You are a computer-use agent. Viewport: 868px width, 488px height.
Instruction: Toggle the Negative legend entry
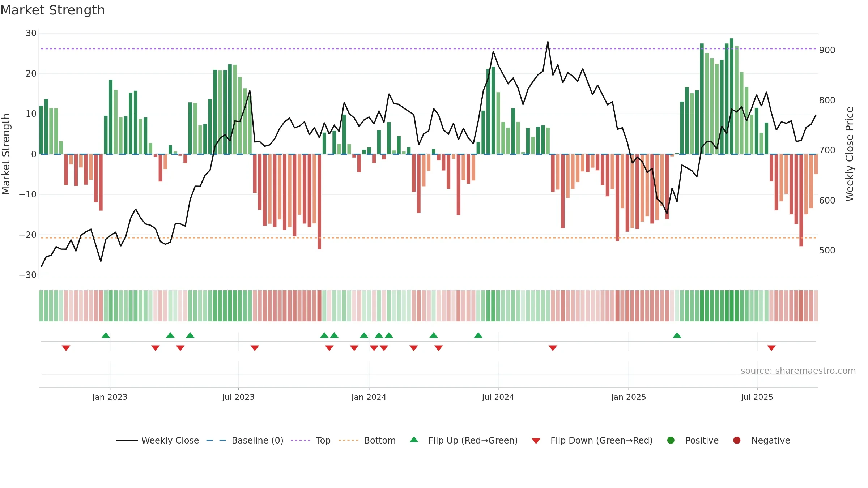pos(761,440)
